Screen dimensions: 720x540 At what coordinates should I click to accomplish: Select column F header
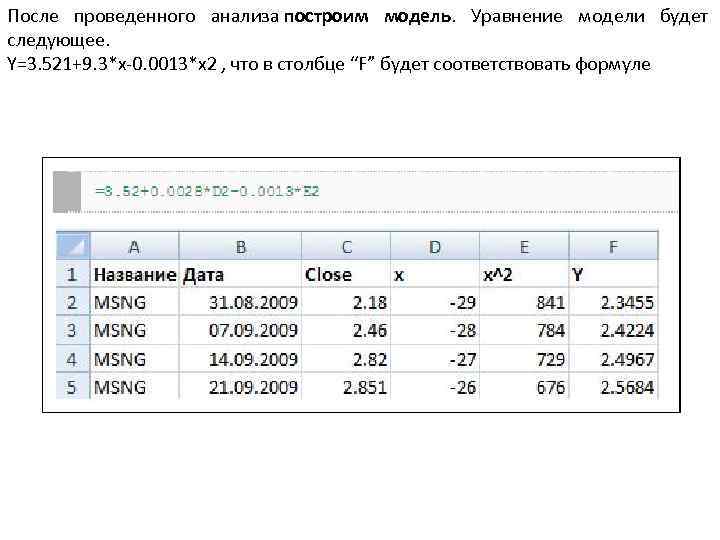(x=613, y=247)
